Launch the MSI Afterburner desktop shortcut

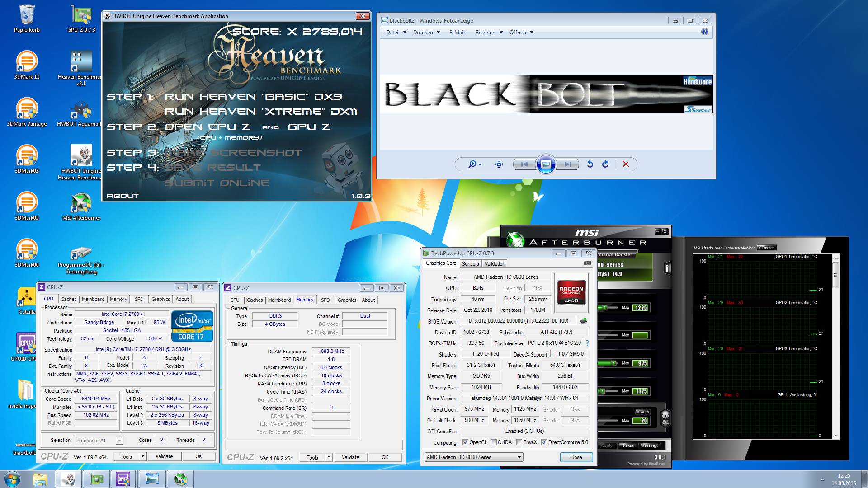tap(81, 206)
